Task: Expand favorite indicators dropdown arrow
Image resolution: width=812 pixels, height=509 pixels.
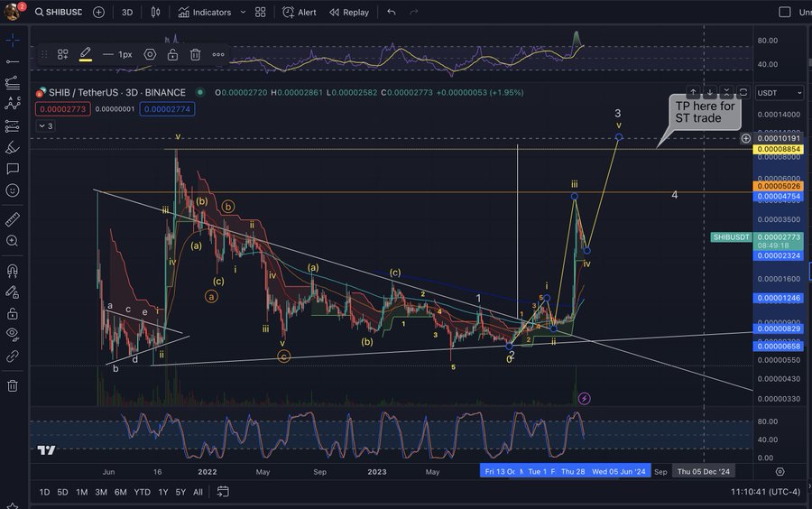Action: 243,12
